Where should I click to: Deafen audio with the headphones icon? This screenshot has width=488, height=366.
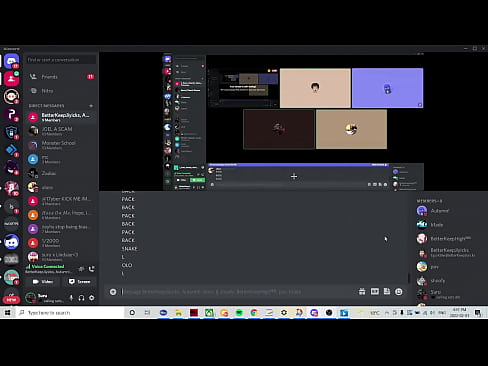click(x=81, y=298)
